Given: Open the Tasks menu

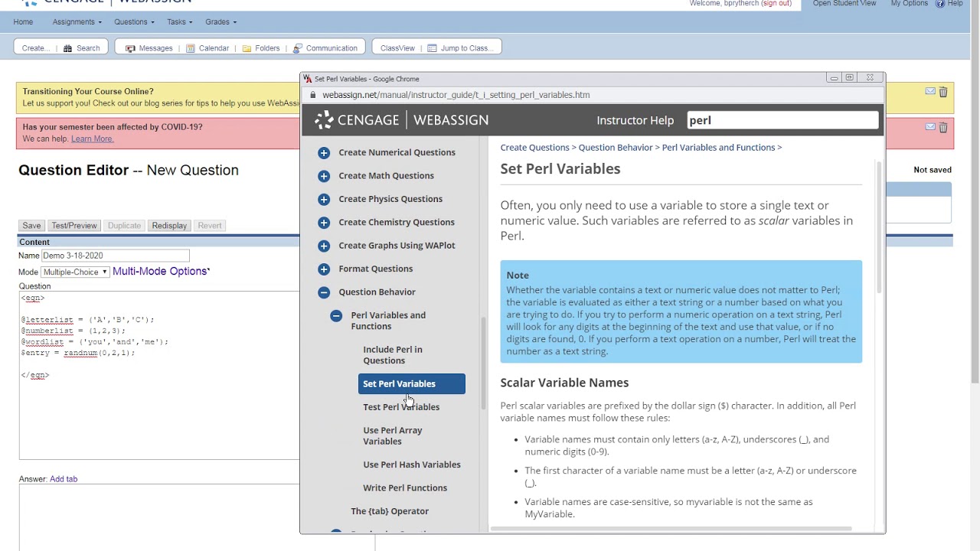Looking at the screenshot, I should (x=180, y=21).
